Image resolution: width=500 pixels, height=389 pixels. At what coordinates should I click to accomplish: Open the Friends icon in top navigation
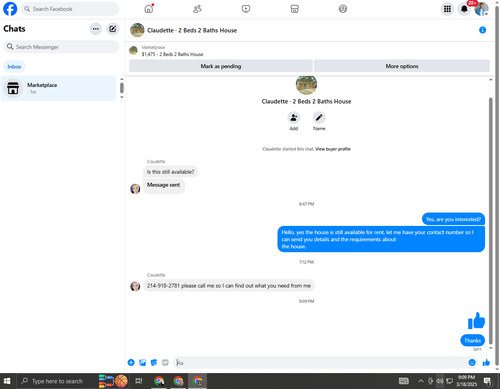197,9
